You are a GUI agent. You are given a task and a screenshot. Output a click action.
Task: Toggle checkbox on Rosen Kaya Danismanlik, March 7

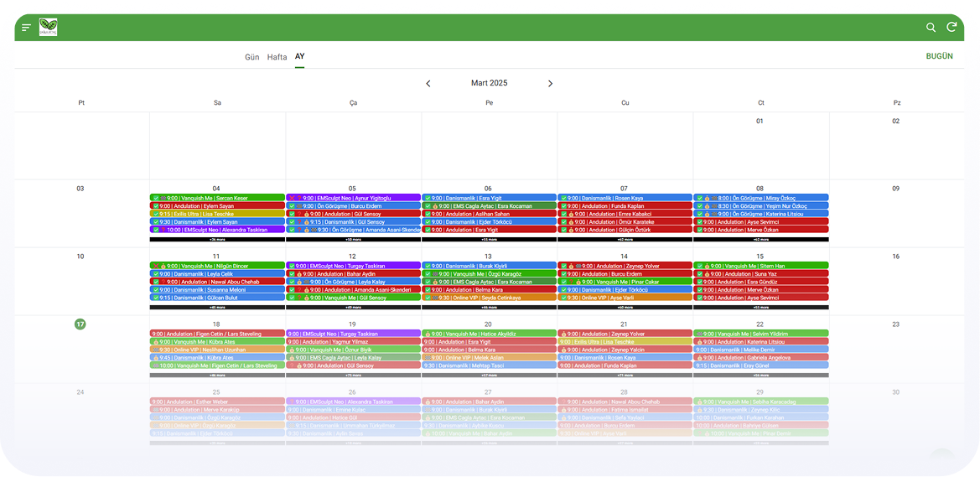(x=563, y=198)
